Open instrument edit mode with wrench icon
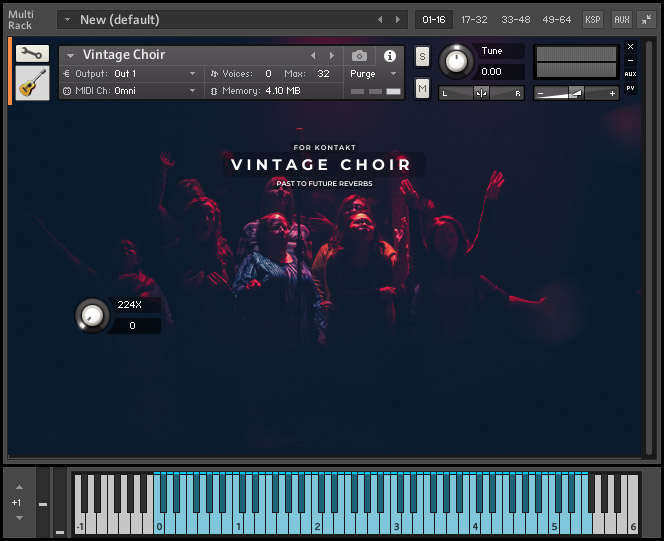664x541 pixels. click(x=32, y=54)
